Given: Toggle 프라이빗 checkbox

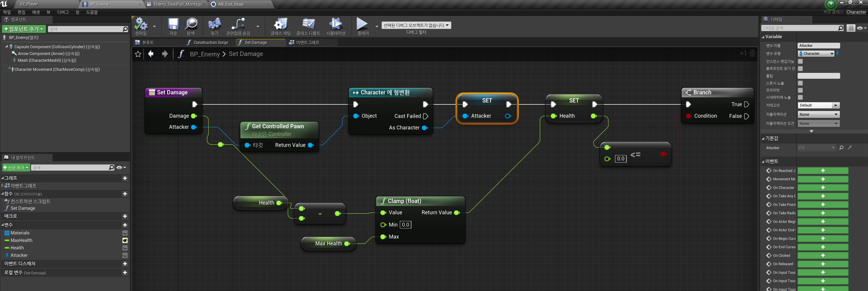Looking at the screenshot, I should point(800,90).
